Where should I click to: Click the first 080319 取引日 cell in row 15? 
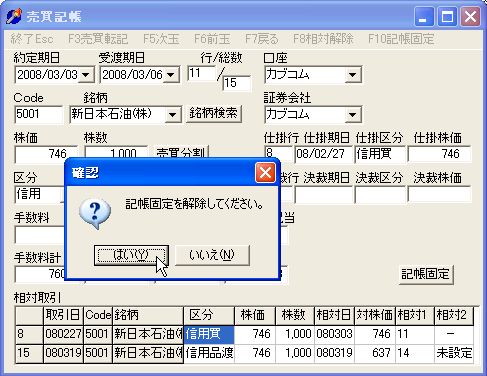pos(63,353)
